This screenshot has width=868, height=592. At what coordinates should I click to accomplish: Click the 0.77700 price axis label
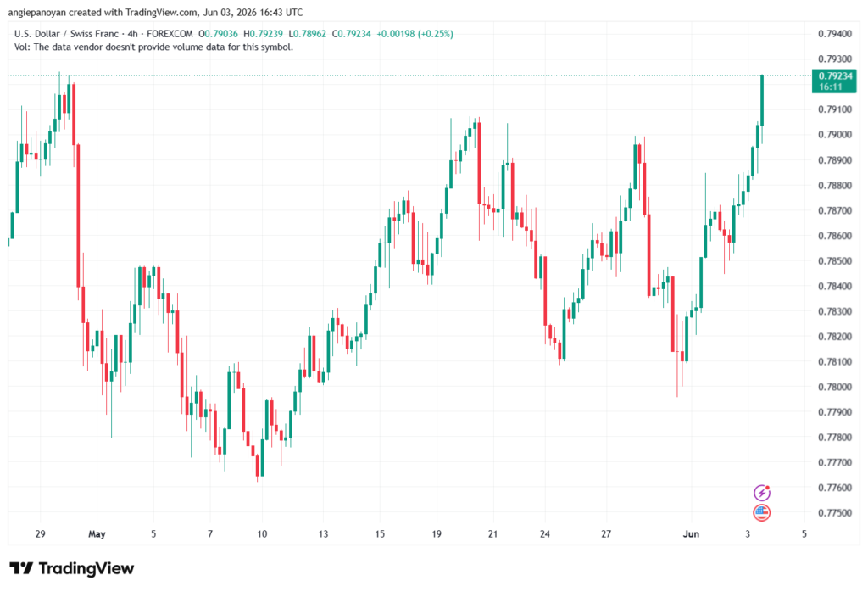(x=835, y=462)
